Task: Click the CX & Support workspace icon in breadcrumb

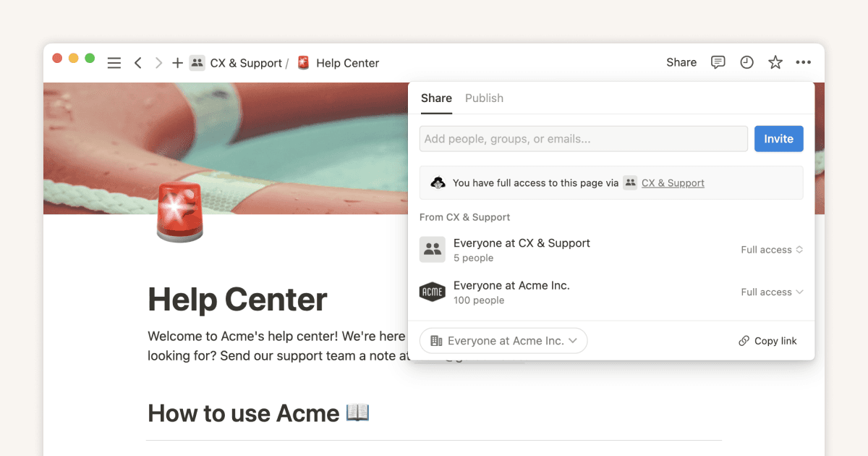Action: [x=197, y=62]
